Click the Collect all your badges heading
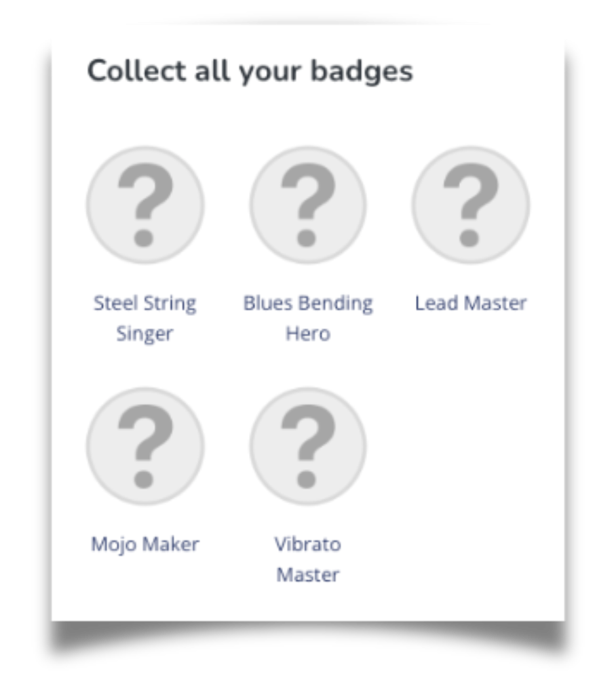 (x=250, y=71)
